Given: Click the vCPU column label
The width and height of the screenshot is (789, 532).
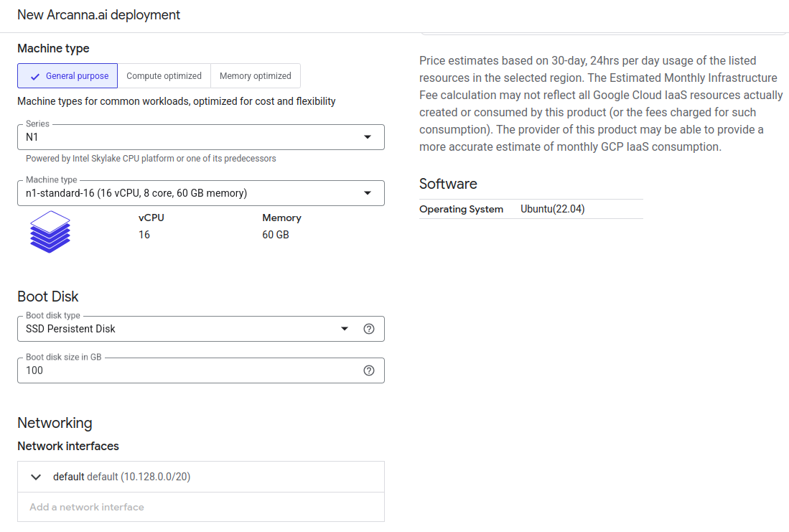Looking at the screenshot, I should tap(151, 218).
